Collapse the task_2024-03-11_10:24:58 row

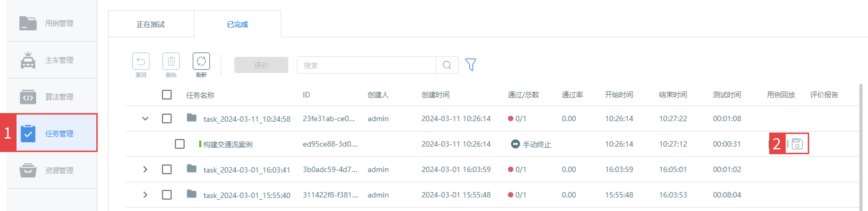pos(145,118)
